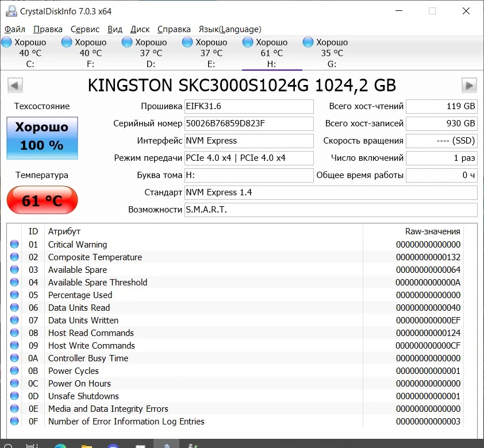Select the Composite Temperature attribute text

[95, 257]
